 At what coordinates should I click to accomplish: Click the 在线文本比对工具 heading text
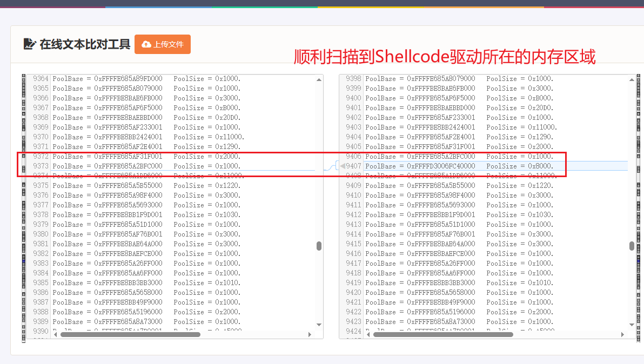85,44
